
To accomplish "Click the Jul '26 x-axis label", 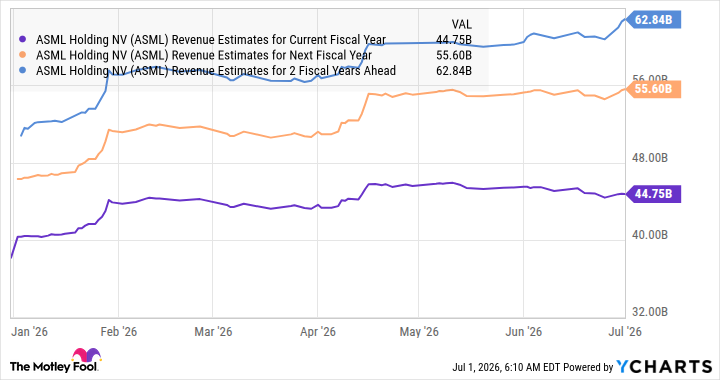I will pyautogui.click(x=625, y=332).
